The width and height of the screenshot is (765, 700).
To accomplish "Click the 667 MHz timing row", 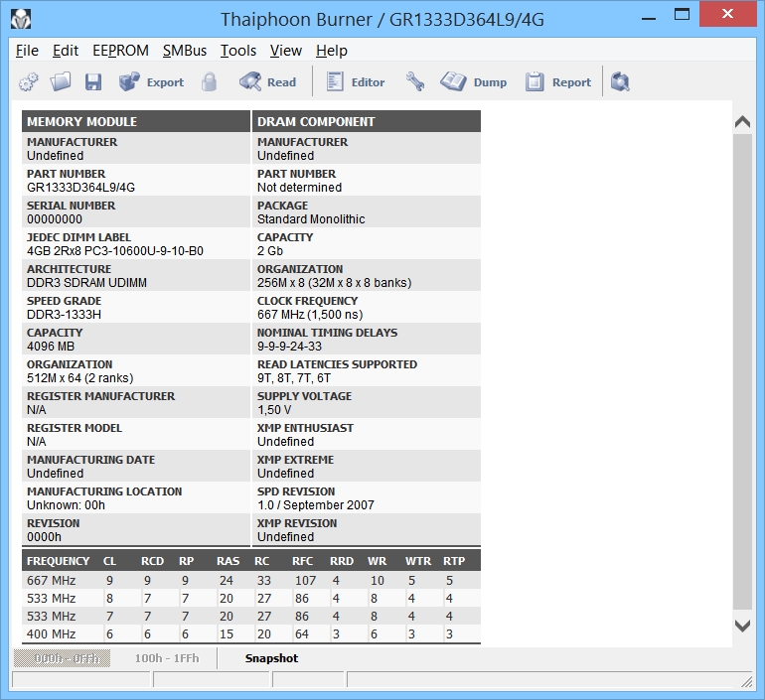I will coord(251,580).
